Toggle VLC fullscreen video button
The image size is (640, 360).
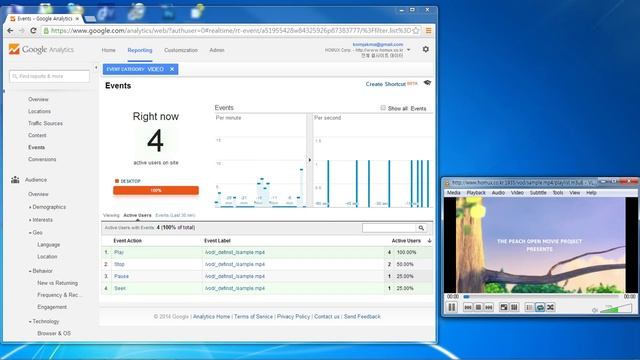pos(504,307)
